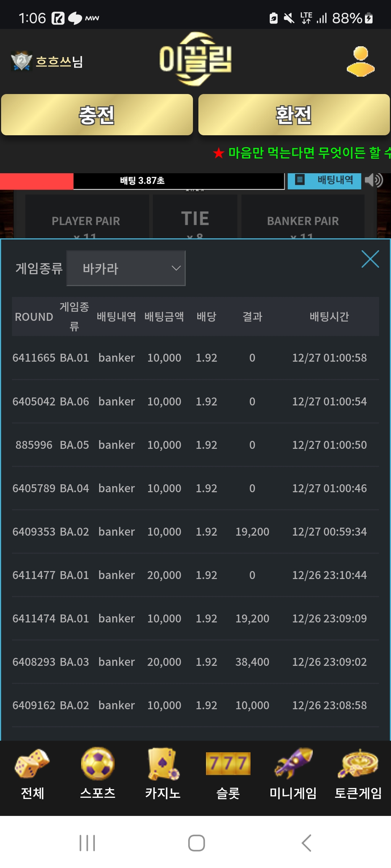Close the betting history panel
Image resolution: width=391 pixels, height=868 pixels.
(x=370, y=259)
